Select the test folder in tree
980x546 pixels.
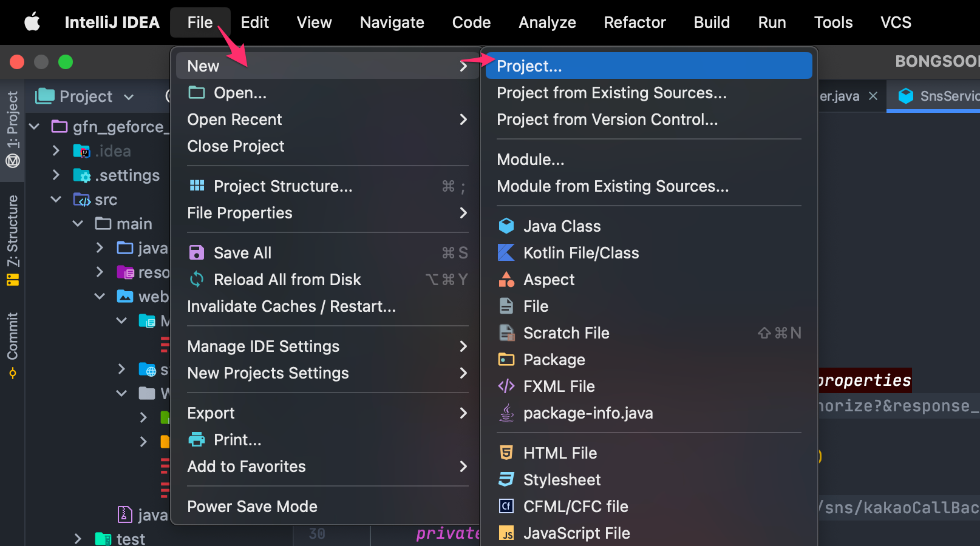[x=130, y=539]
